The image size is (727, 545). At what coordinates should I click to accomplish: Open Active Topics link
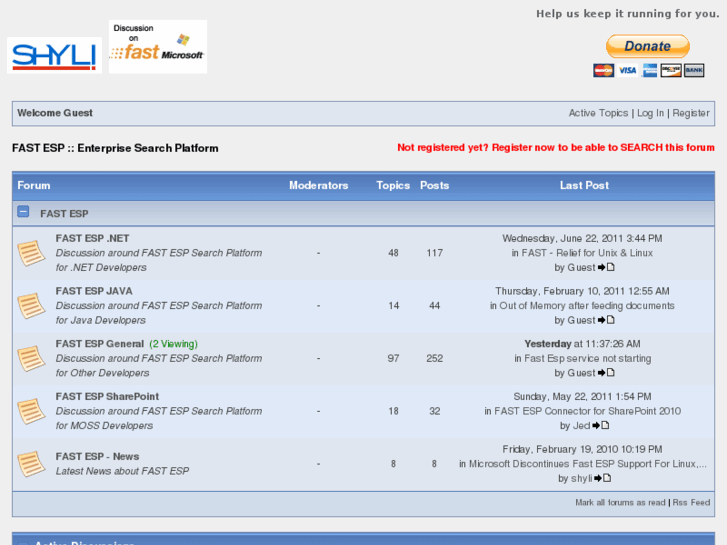point(598,113)
